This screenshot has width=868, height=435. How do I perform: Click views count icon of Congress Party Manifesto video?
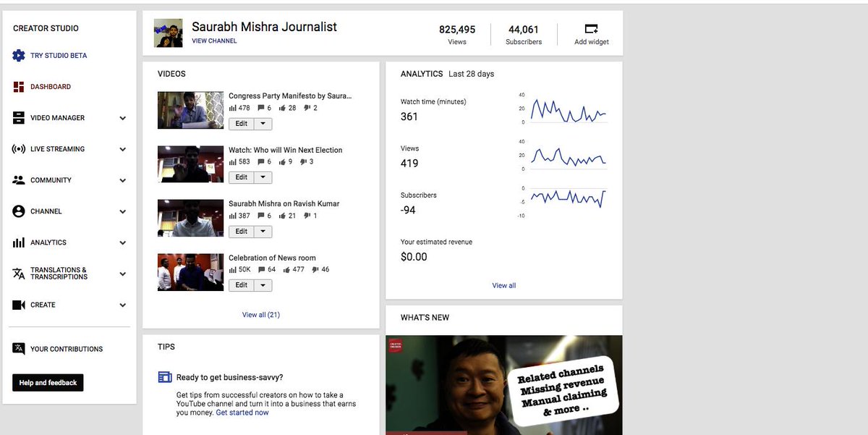click(233, 108)
